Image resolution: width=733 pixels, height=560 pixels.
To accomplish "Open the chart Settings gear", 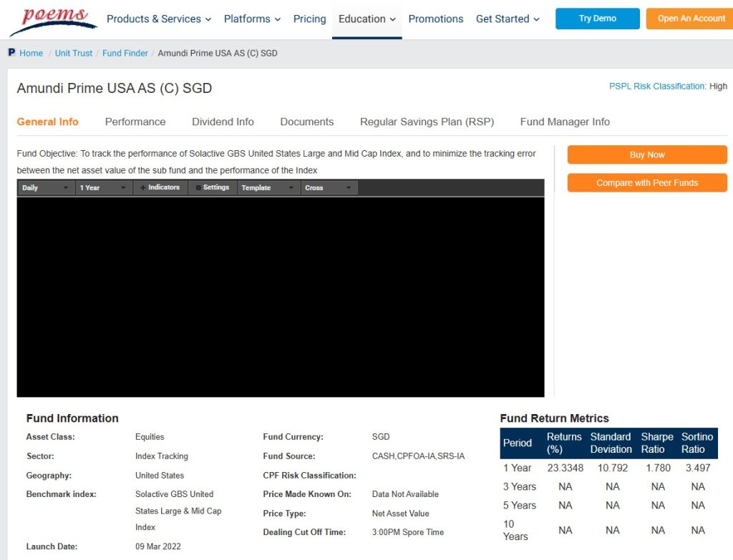I will 212,187.
